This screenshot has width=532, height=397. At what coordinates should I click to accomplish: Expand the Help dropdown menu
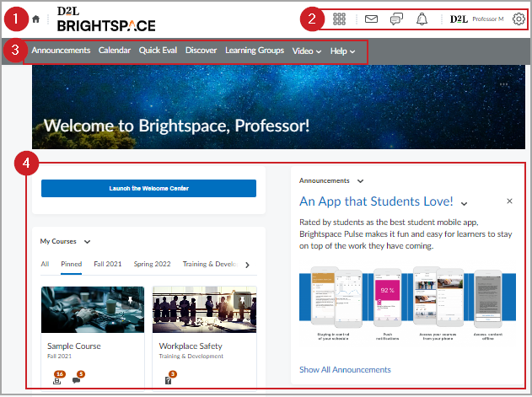point(342,51)
